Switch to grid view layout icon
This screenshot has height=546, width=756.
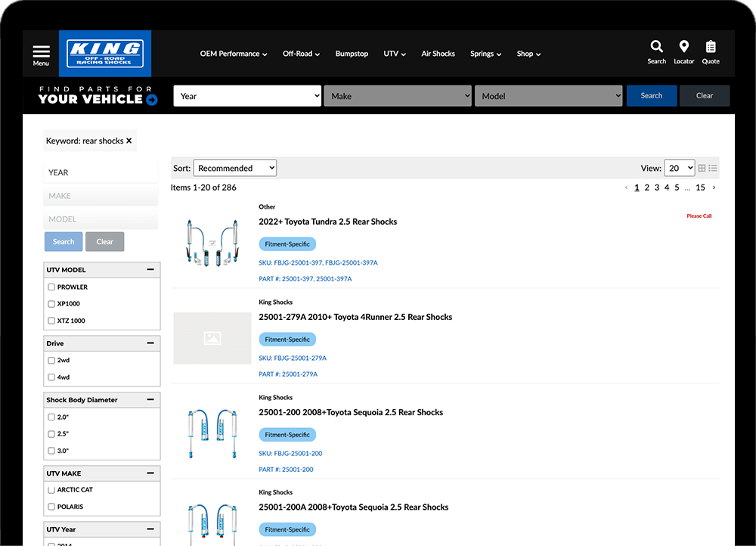click(702, 168)
